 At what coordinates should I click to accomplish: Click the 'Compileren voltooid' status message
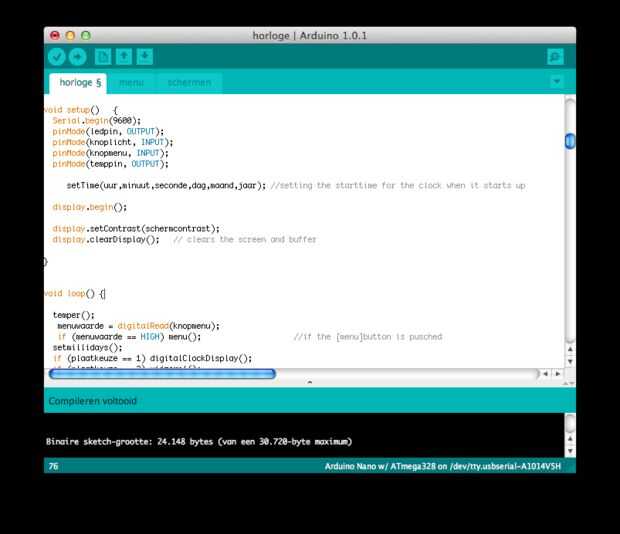pyautogui.click(x=93, y=401)
